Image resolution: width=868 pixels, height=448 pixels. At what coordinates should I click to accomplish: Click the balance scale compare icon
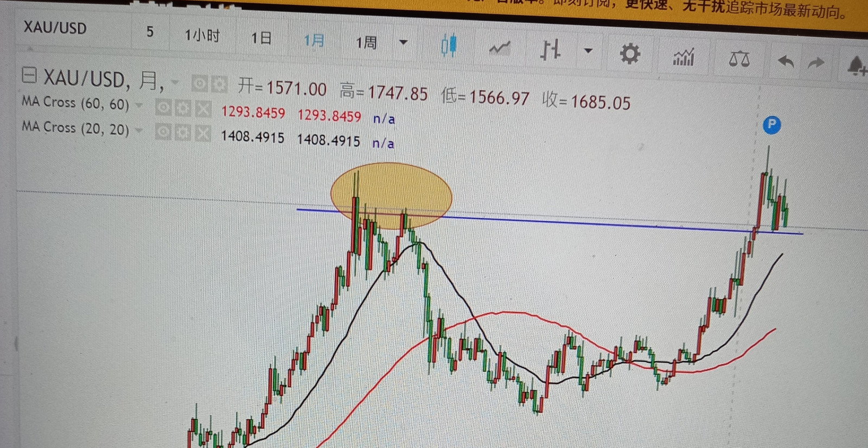pos(739,59)
